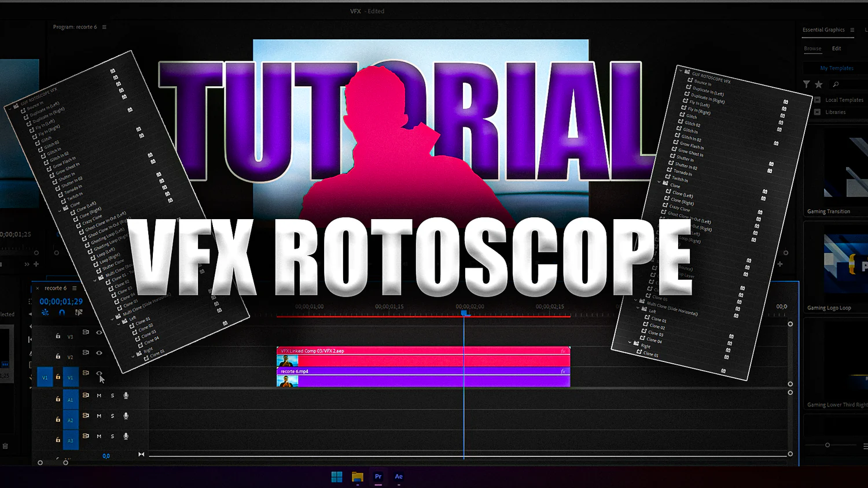Switch to the Edit tab in Essential Graphics
868x488 pixels.
(836, 49)
